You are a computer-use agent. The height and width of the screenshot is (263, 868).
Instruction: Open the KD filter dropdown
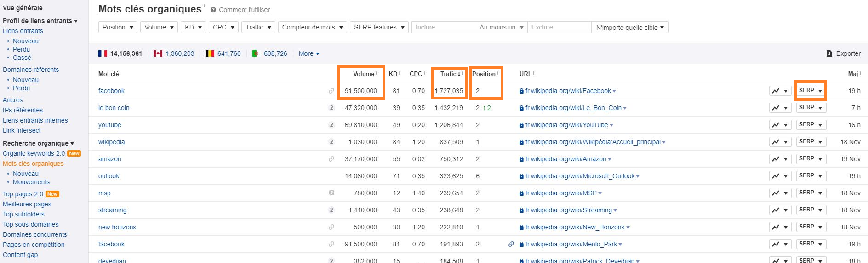click(193, 27)
